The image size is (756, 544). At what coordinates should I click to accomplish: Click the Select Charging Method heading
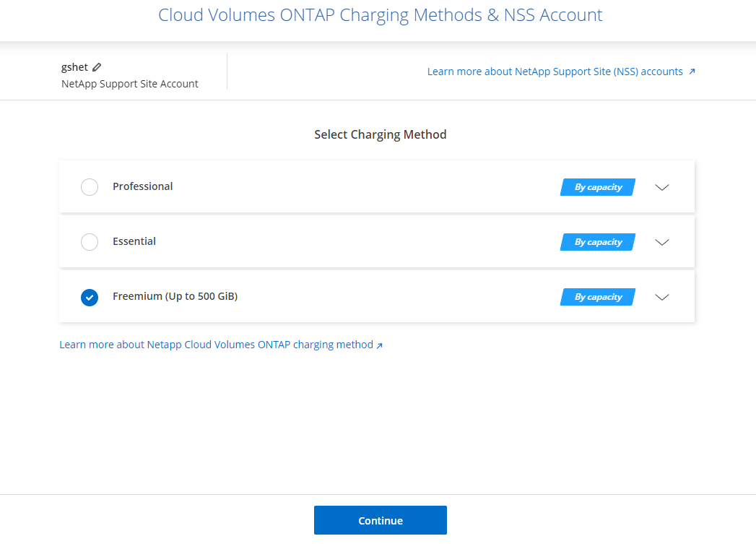[381, 134]
